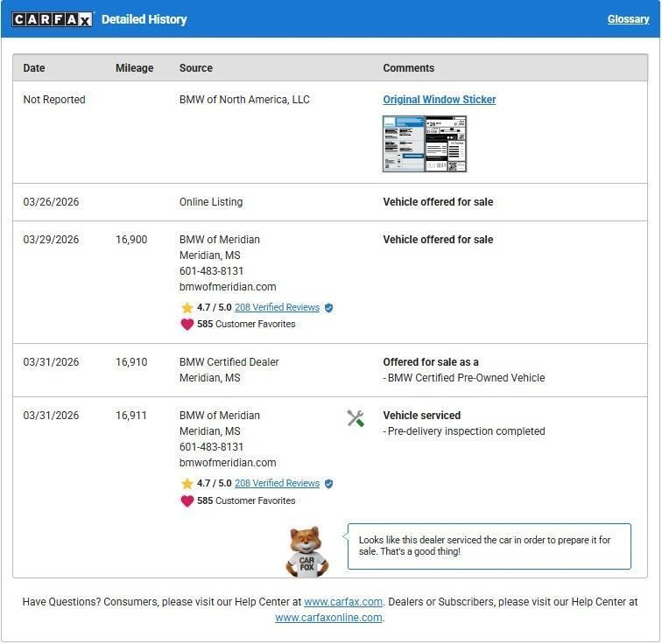The image size is (662, 644).
Task: Click the star rating icon in the 03/29/2026 entry
Action: 187,308
